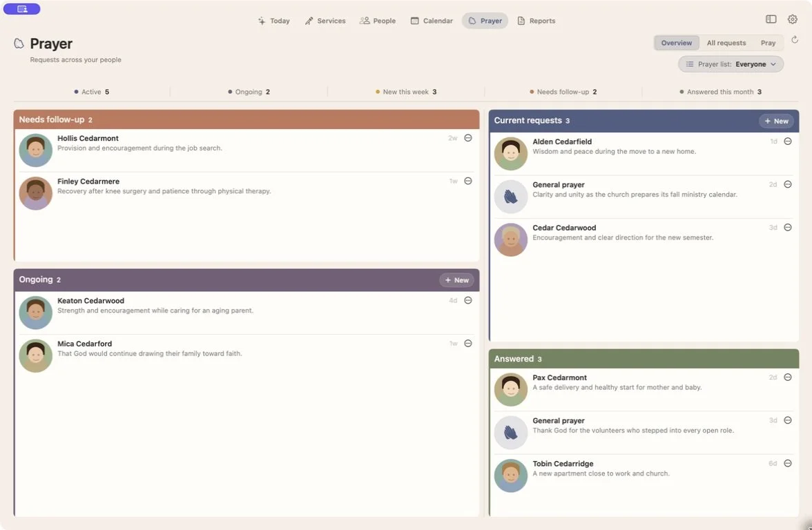
Task: Click Alden Cedarfield's avatar
Action: [510, 154]
